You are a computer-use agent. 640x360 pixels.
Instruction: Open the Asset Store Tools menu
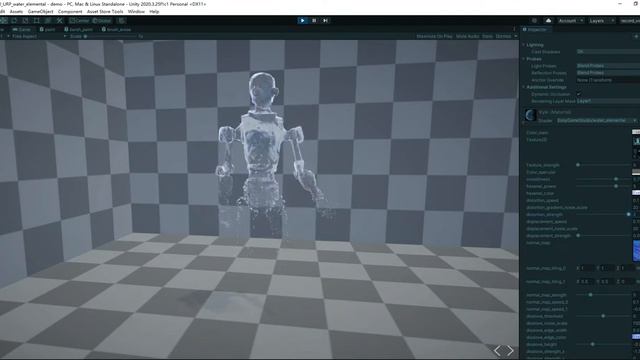(105, 11)
